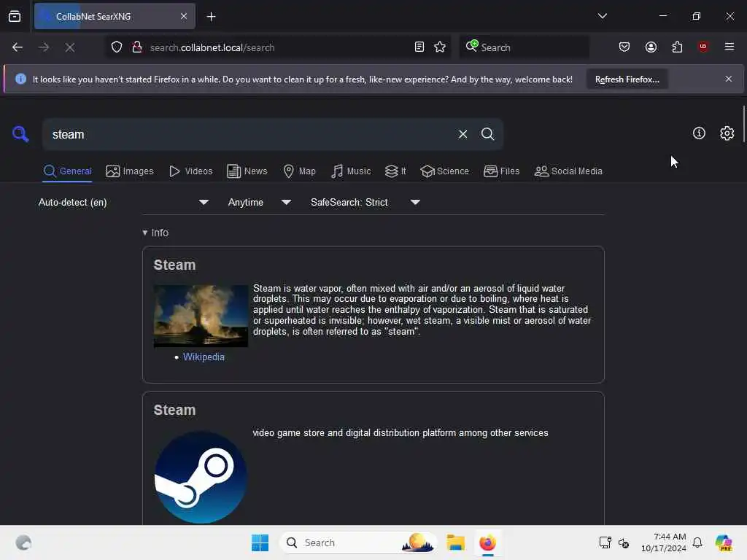Click the Firefox address bar
This screenshot has height=560, width=747.
click(x=279, y=47)
